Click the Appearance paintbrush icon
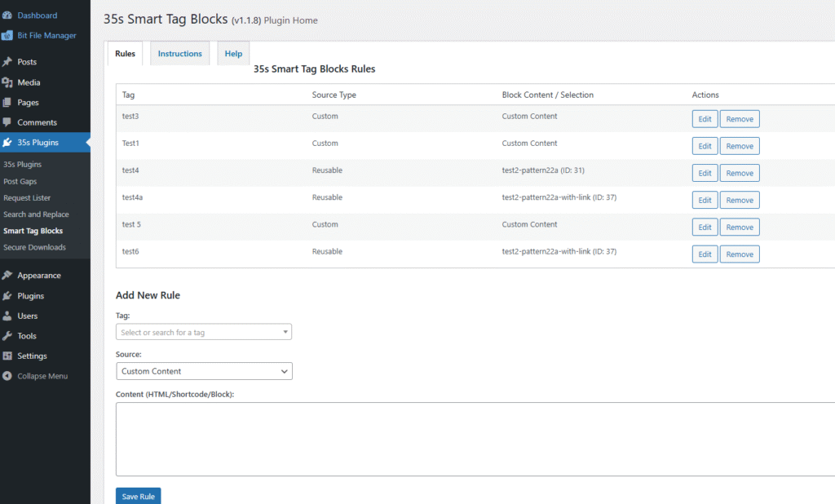This screenshot has width=835, height=504. click(x=8, y=276)
